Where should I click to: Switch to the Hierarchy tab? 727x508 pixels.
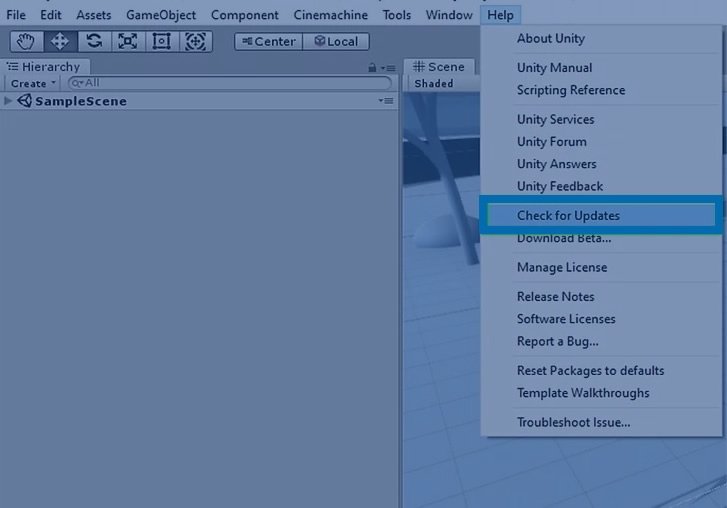tap(45, 67)
